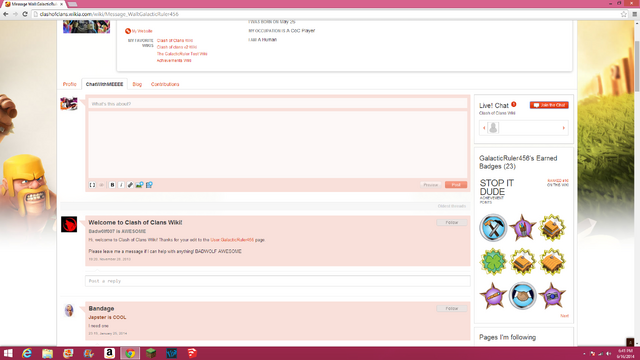
Task: Open the Amazon app on the taskbar
Action: point(109,353)
